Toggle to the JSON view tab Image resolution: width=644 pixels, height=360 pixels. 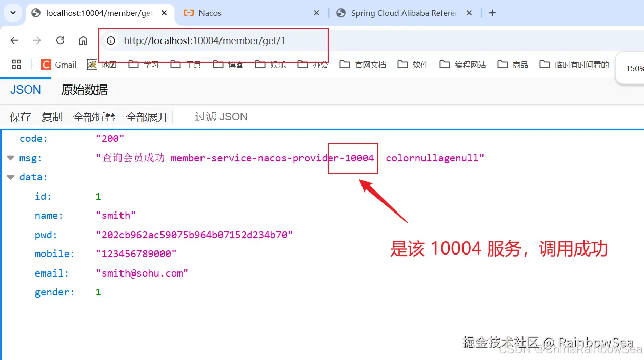25,90
